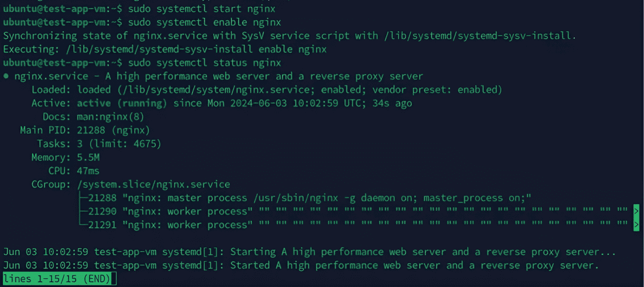Click the 'Synchronizing state of nginx.service' line
644x287 pixels.
click(x=290, y=36)
